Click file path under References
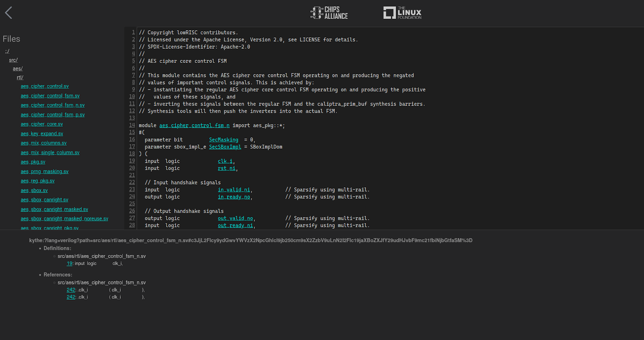 pos(102,283)
